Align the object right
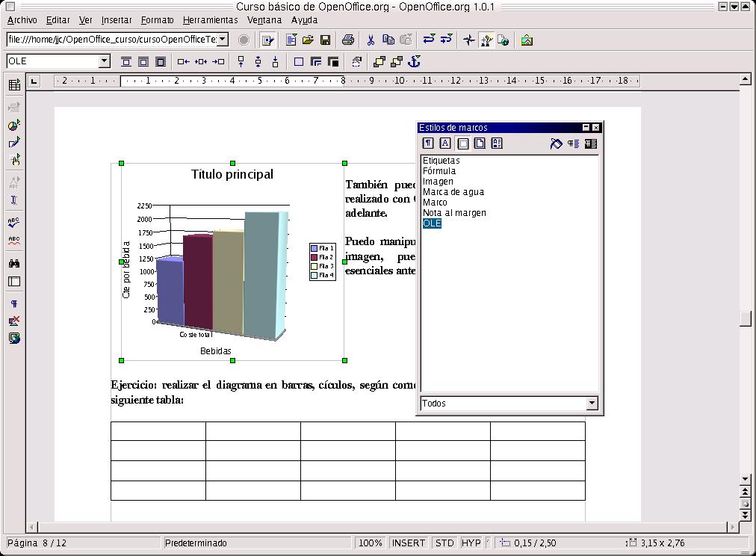Viewport: 756px width, 556px height. click(218, 62)
